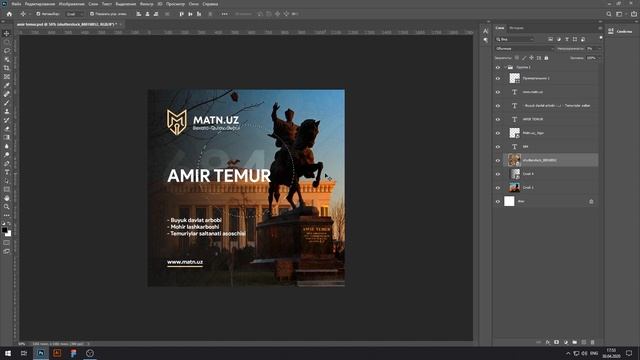The image size is (640, 360).
Task: Select the Lasso tool
Action: [x=7, y=51]
